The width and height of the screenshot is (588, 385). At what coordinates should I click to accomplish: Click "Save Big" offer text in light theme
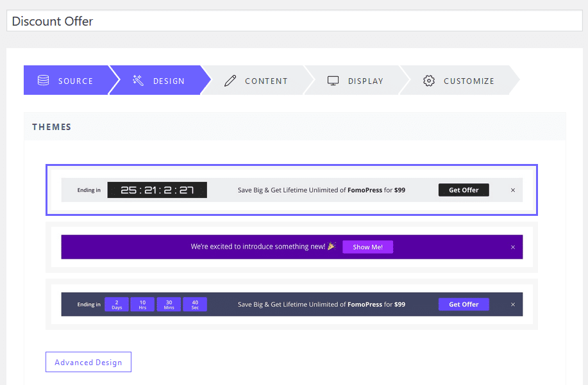321,190
